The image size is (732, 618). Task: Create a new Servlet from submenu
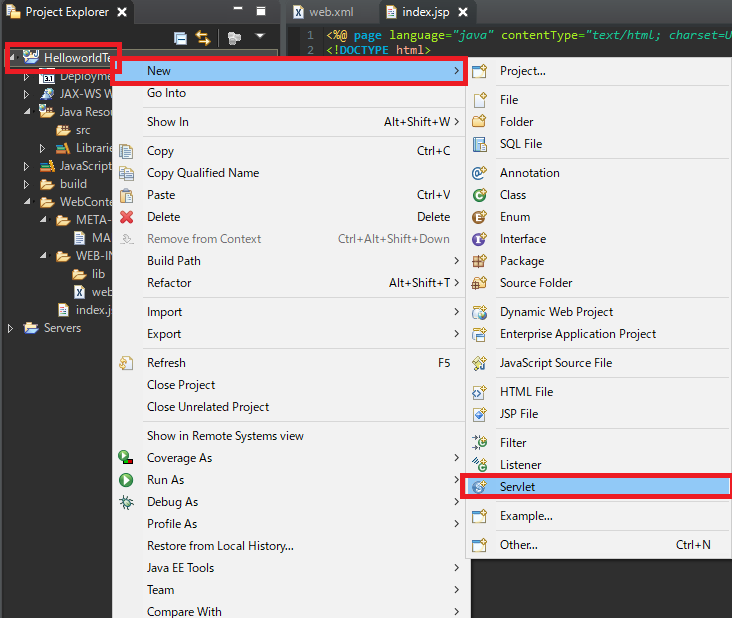tap(599, 487)
